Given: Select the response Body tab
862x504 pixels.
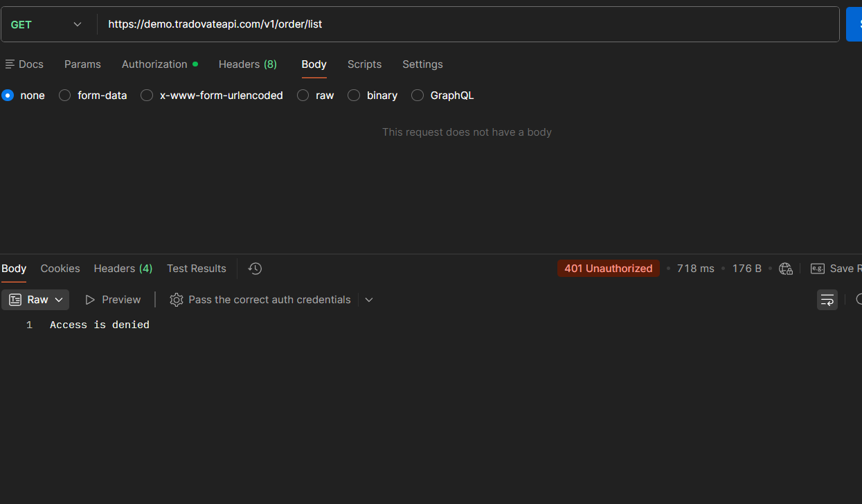Looking at the screenshot, I should (14, 269).
